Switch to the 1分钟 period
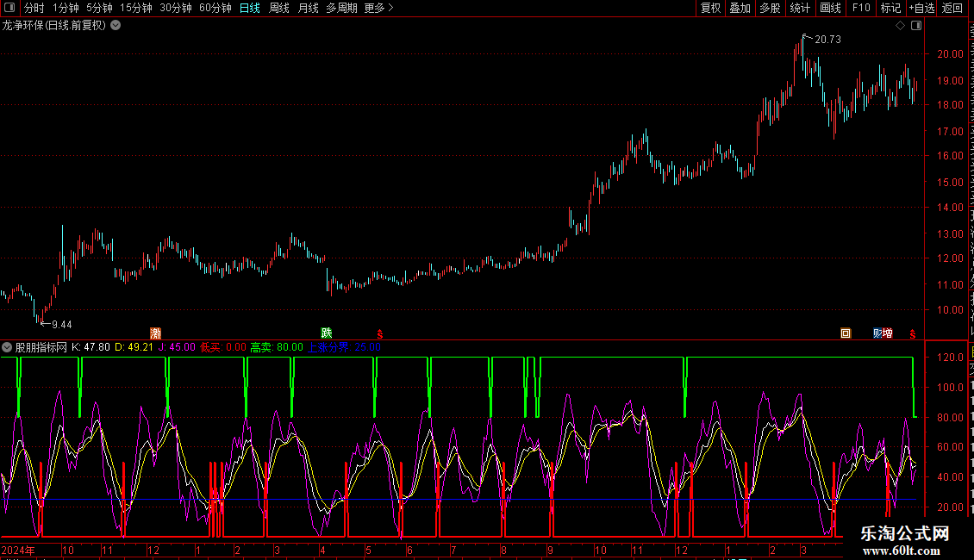974x560 pixels. (x=66, y=8)
